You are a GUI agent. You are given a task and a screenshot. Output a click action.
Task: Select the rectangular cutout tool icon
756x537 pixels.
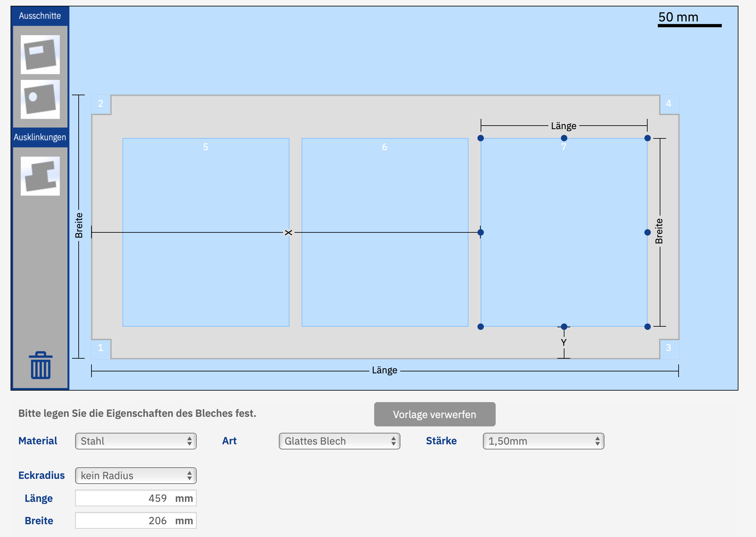tap(40, 55)
